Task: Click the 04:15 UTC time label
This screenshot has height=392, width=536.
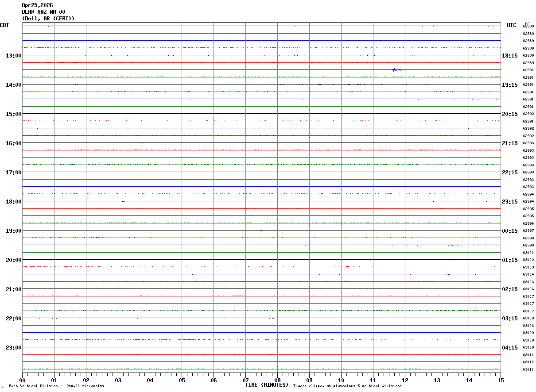Action: click(x=510, y=347)
